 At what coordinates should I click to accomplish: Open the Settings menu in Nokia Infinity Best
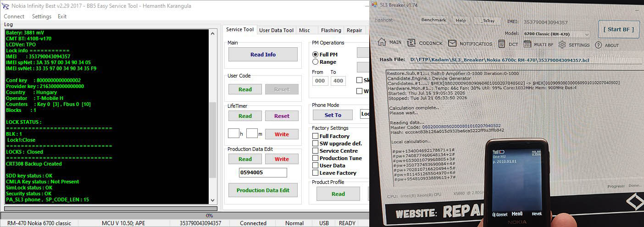click(42, 17)
